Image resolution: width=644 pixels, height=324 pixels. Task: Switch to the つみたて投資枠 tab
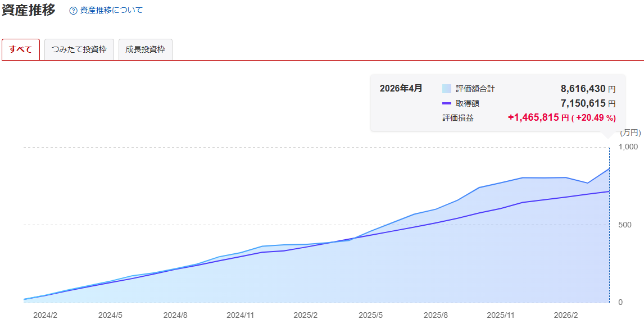click(x=79, y=49)
